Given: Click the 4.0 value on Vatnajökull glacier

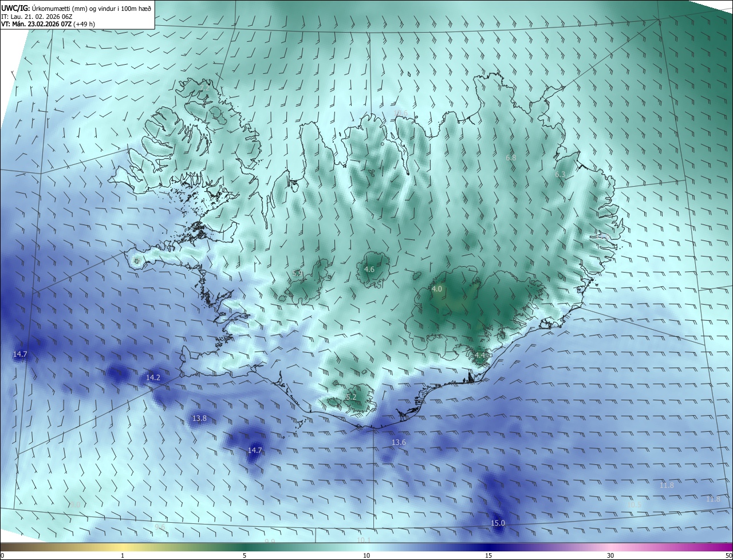Looking at the screenshot, I should pyautogui.click(x=437, y=289).
